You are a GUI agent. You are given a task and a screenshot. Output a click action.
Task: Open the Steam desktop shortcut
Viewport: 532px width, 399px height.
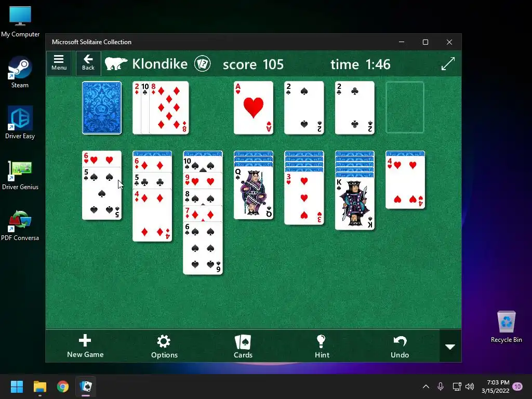[20, 72]
